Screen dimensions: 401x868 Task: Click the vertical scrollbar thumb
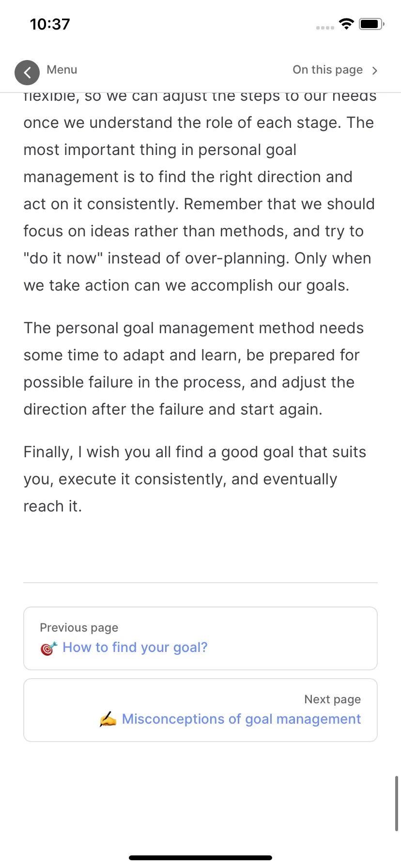[397, 804]
